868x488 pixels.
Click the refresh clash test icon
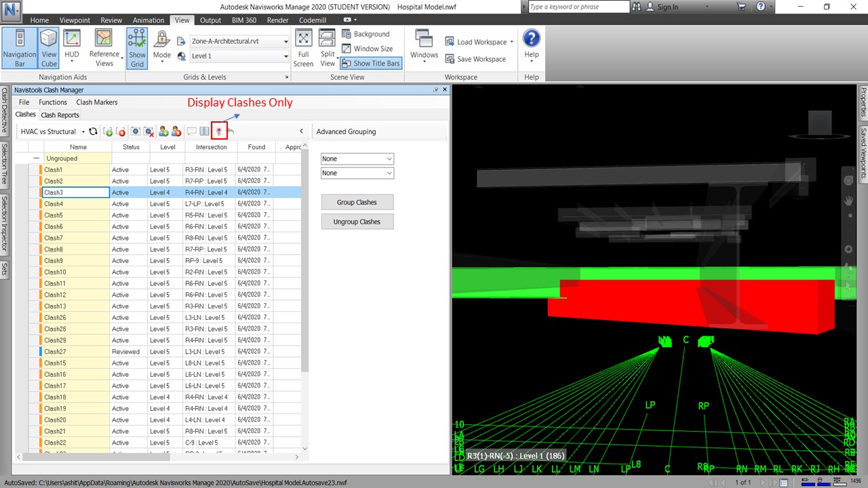(94, 131)
